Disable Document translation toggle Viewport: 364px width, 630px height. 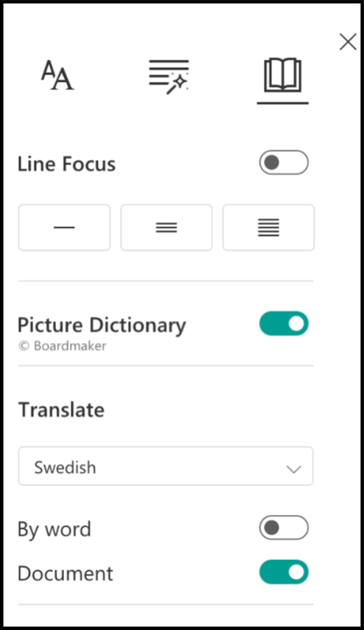point(284,572)
